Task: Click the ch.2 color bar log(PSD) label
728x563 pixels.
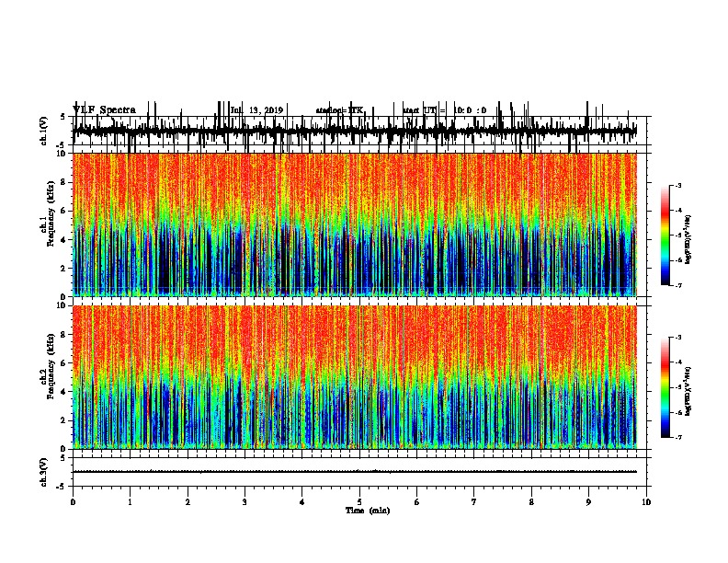Action: tap(688, 391)
